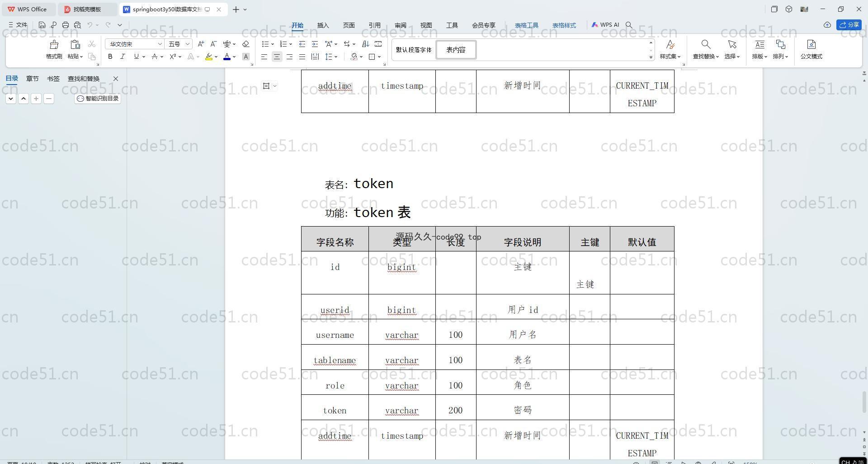Expand the style gallery more-styles arrow
868x464 pixels.
pos(651,57)
